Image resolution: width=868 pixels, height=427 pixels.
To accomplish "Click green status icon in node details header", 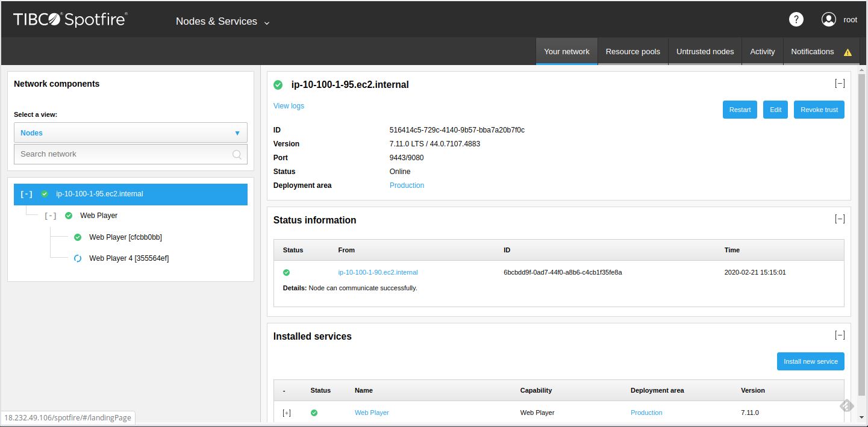I will point(278,85).
